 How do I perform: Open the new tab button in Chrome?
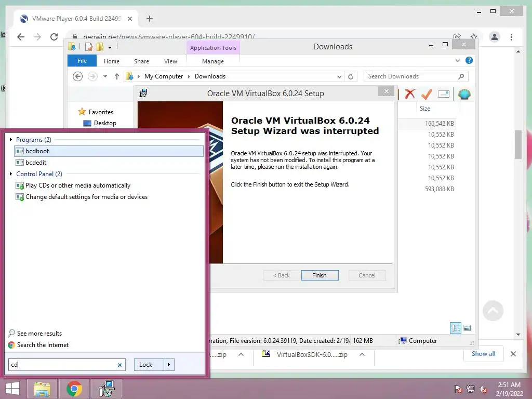click(150, 19)
